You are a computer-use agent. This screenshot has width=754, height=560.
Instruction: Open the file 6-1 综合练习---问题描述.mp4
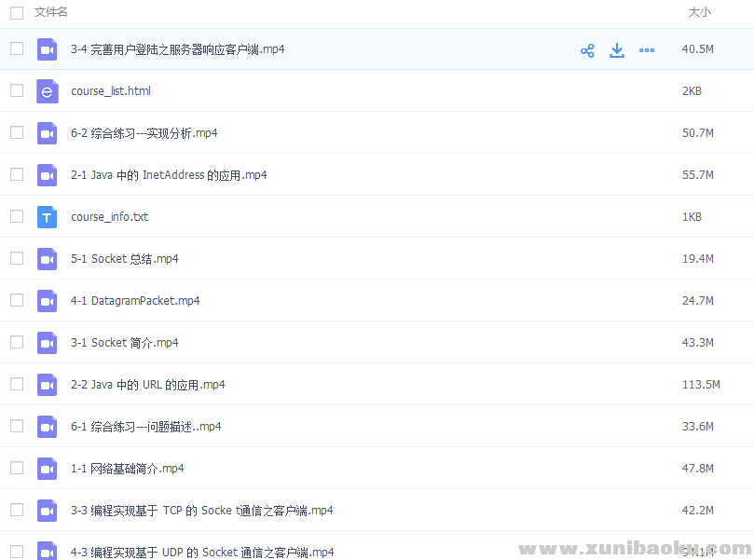[x=145, y=427]
